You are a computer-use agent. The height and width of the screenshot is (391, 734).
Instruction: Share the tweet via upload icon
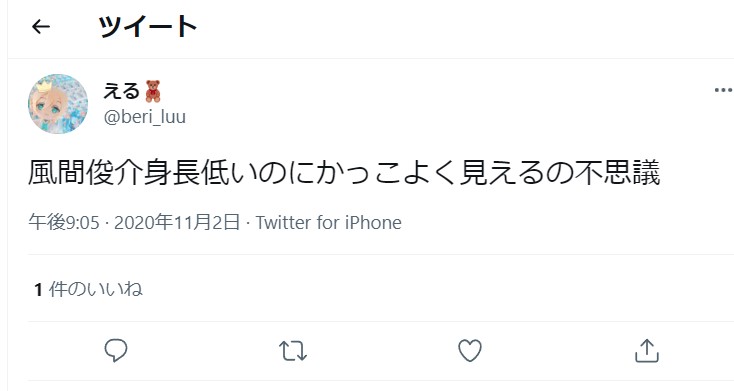pos(647,351)
